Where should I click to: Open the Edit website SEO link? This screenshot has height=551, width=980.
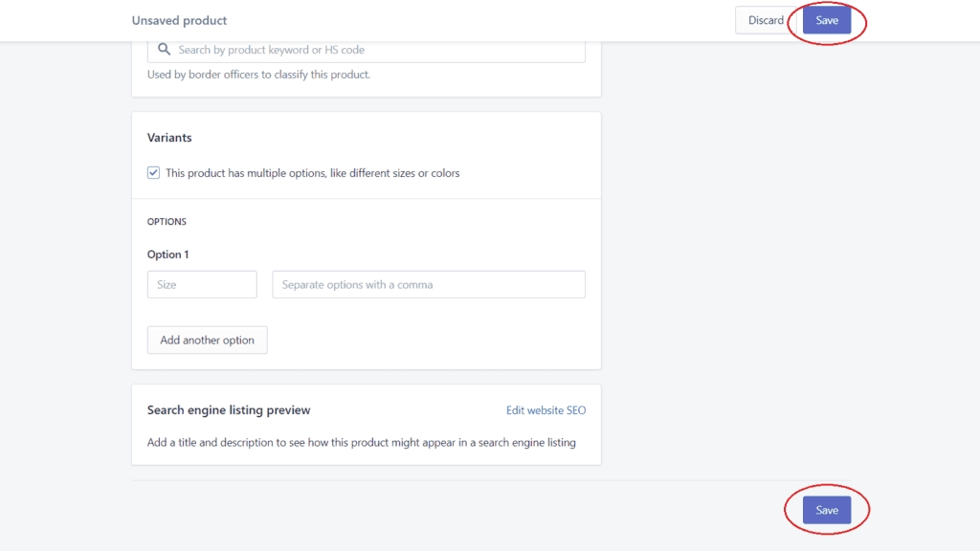click(546, 409)
